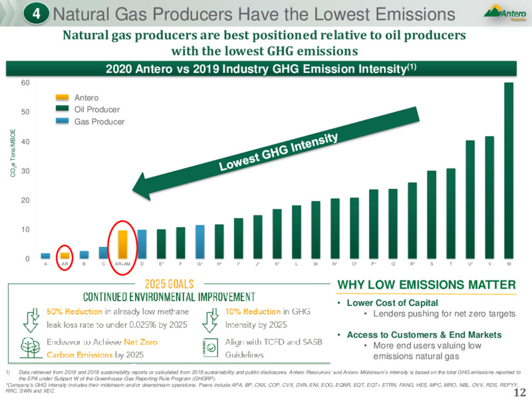Viewport: 532px width, 399px height.
Task: Click the blue bar labeled C
Action: click(x=103, y=253)
